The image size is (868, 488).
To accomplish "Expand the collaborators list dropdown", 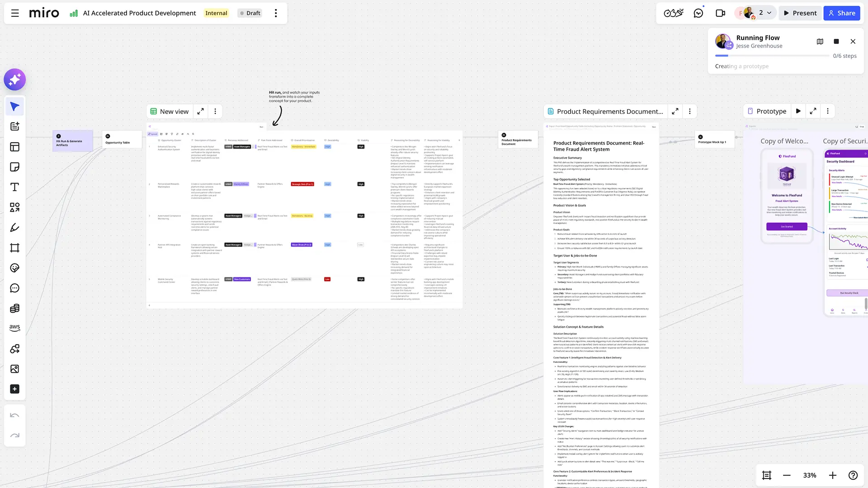I will [x=769, y=13].
